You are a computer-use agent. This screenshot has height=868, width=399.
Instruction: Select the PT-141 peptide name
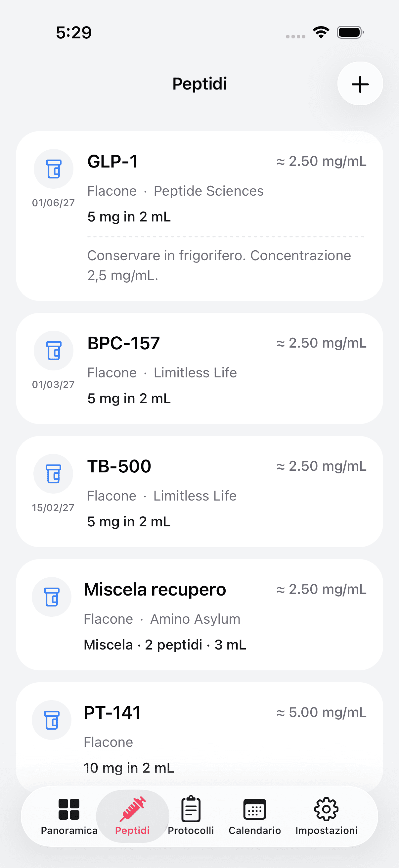[112, 713]
